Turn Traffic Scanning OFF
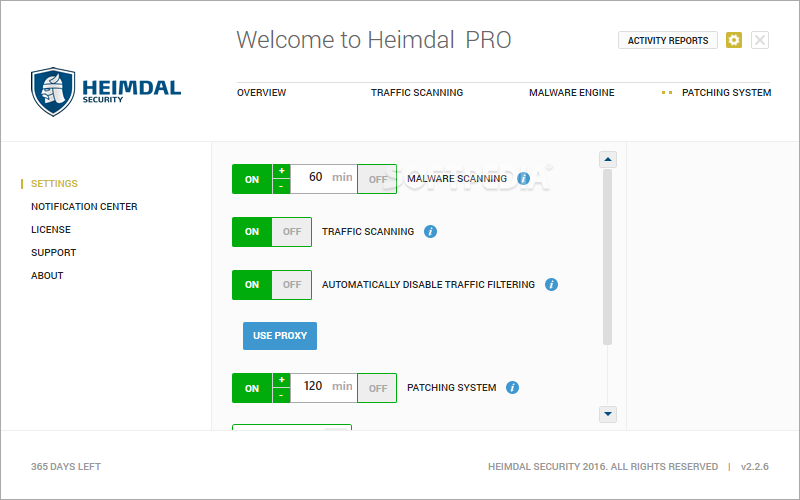This screenshot has height=500, width=800. coord(292,232)
